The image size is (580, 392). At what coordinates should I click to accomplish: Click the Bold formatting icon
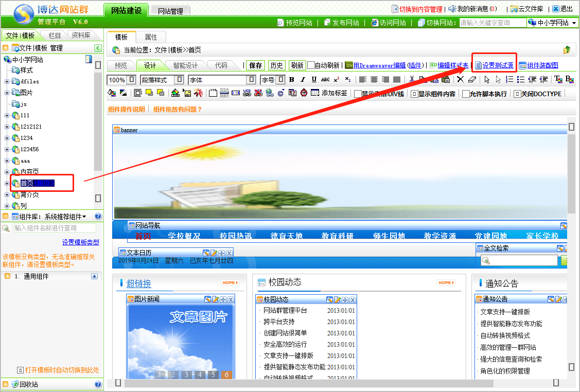292,80
